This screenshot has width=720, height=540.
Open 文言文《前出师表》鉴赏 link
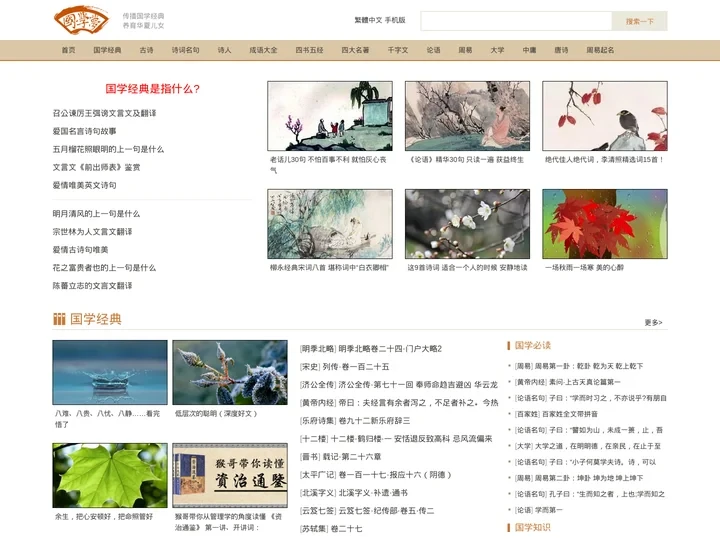[96, 167]
